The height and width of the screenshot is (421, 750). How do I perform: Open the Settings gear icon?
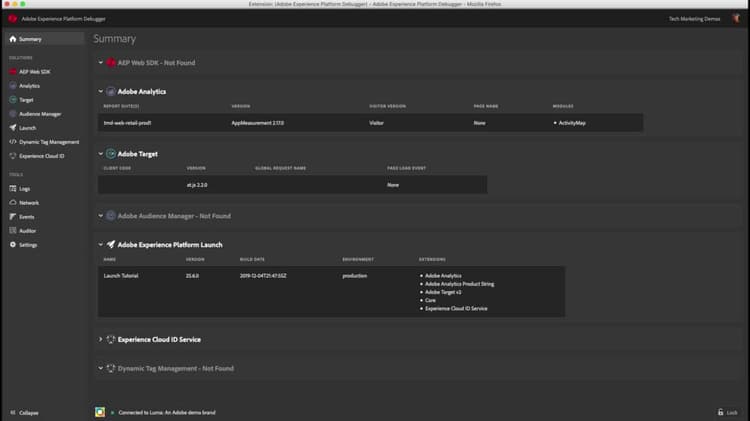[13, 244]
